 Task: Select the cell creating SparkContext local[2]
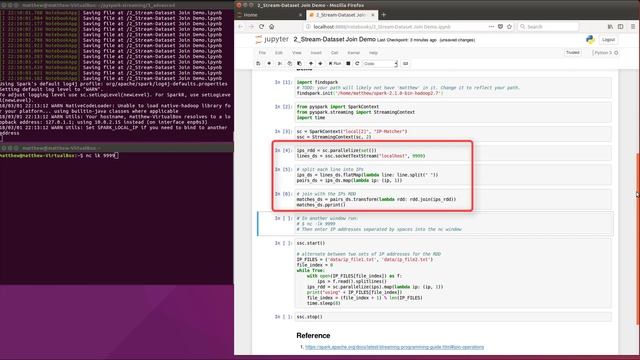[453, 134]
